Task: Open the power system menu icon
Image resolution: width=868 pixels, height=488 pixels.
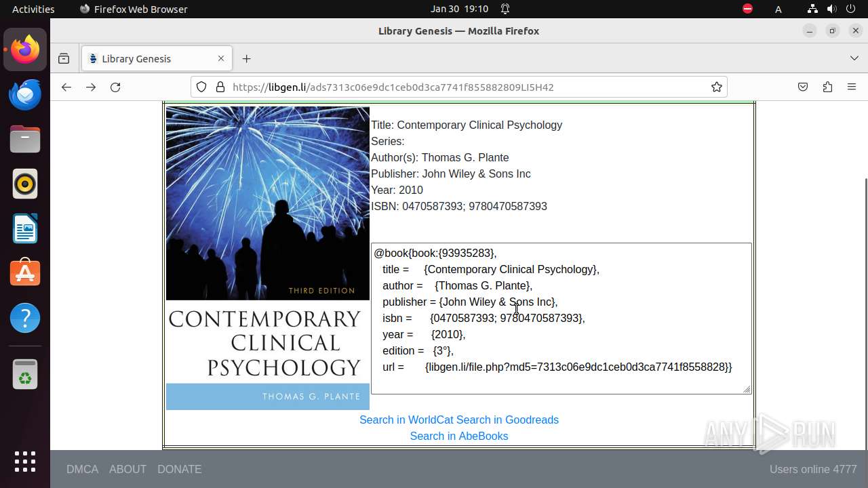Action: coord(851,9)
